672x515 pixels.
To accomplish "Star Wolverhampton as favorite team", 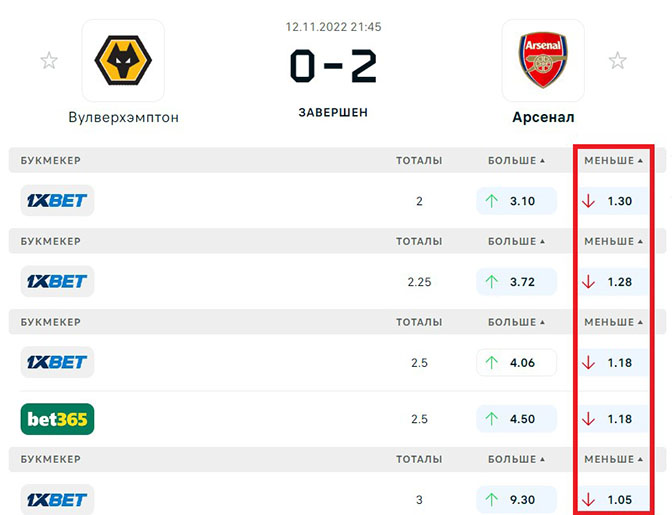I will [x=49, y=61].
